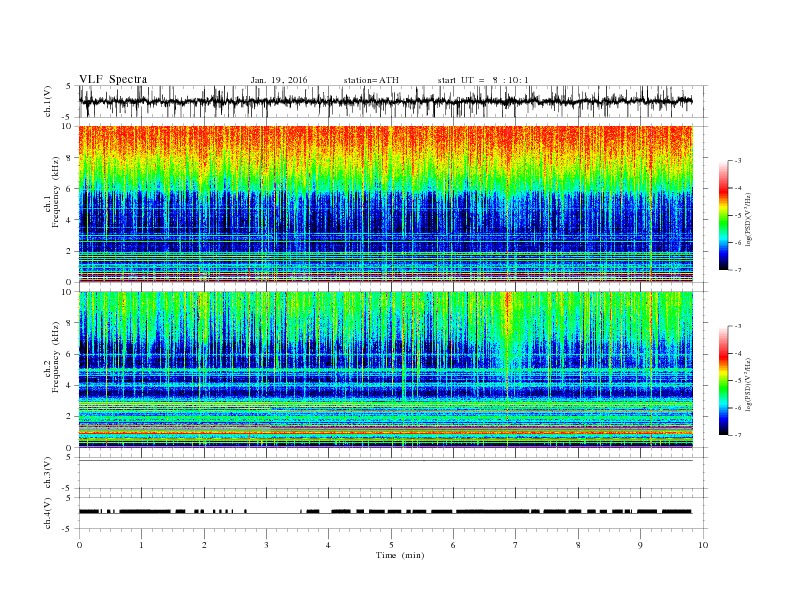792x612 pixels.
Task: Click the "5" tick on the time axis
Action: coord(391,545)
